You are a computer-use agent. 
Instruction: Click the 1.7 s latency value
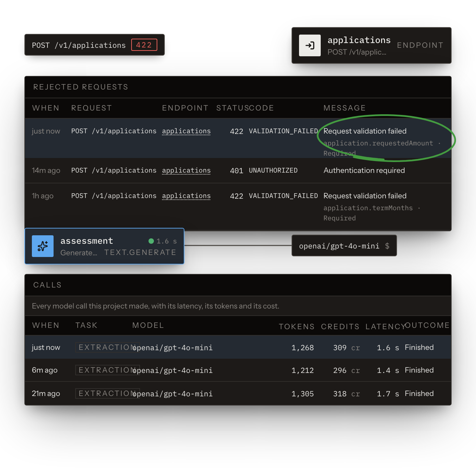(x=388, y=394)
